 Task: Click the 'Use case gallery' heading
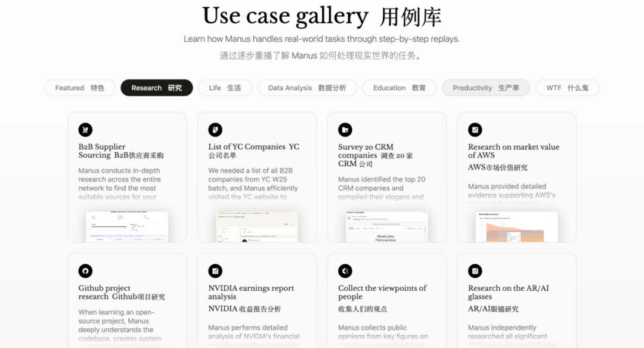click(286, 16)
